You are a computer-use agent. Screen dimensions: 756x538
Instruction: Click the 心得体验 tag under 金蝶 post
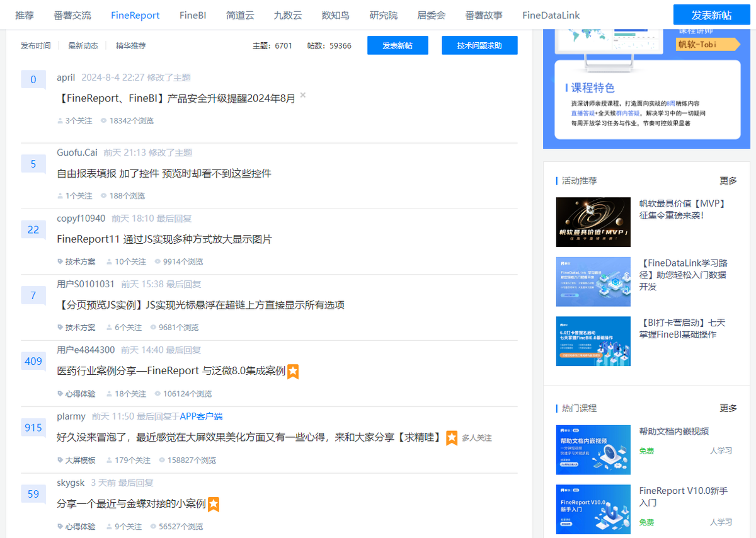point(80,527)
